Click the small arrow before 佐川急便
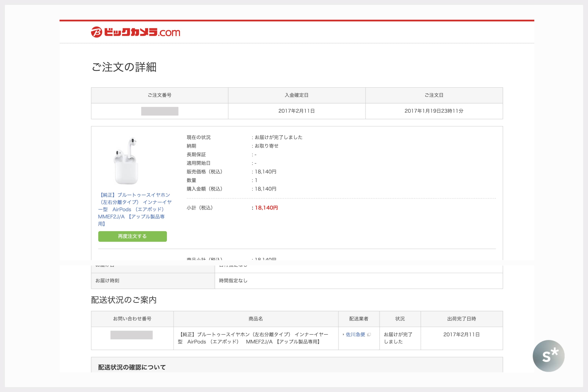588x392 pixels. 344,335
